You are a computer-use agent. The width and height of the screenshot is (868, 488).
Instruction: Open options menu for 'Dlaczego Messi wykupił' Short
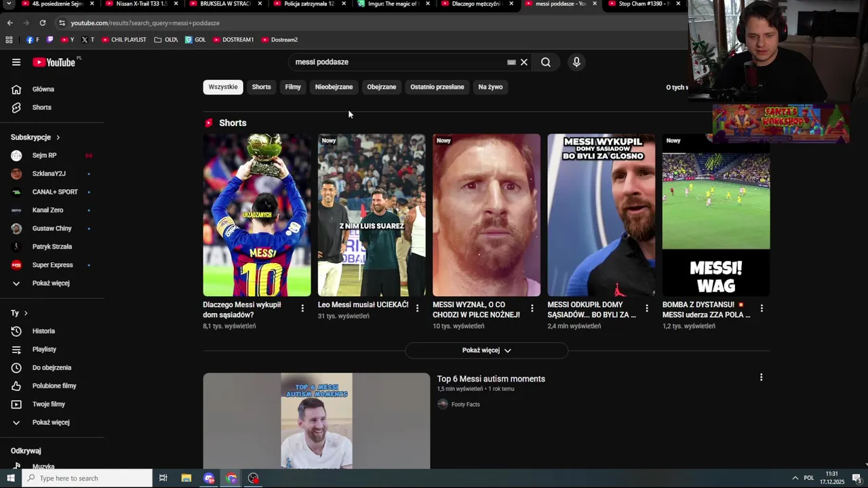coord(302,308)
